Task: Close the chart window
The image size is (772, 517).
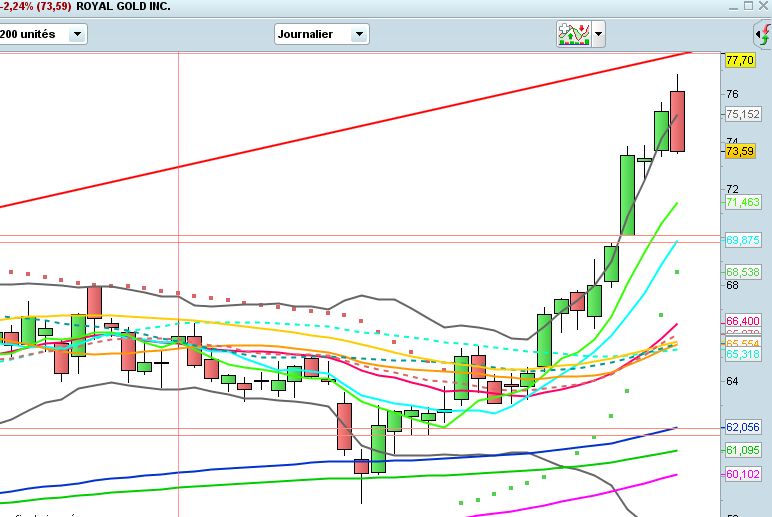Action: (x=763, y=6)
